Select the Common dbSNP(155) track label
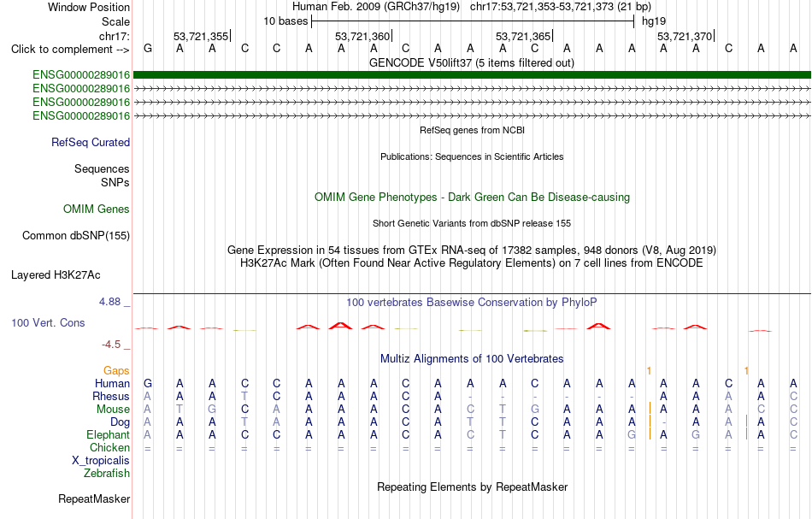Viewport: 812px width, 519px height. coord(76,235)
